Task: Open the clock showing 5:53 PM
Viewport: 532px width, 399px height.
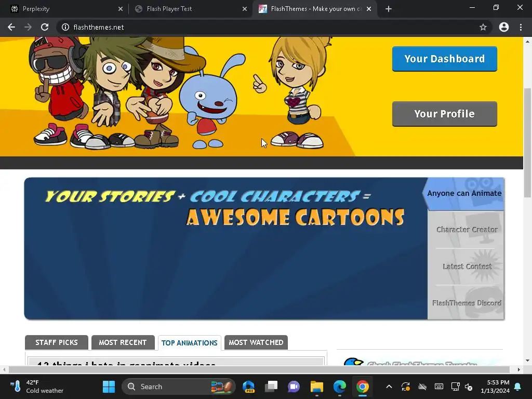Action: coord(495,387)
